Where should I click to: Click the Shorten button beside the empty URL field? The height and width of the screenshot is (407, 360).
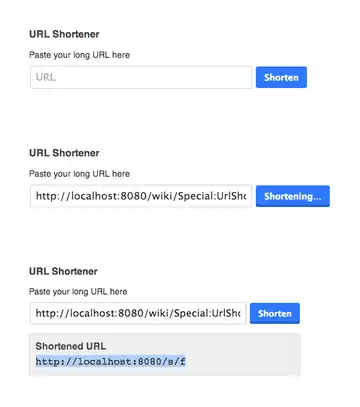point(281,77)
